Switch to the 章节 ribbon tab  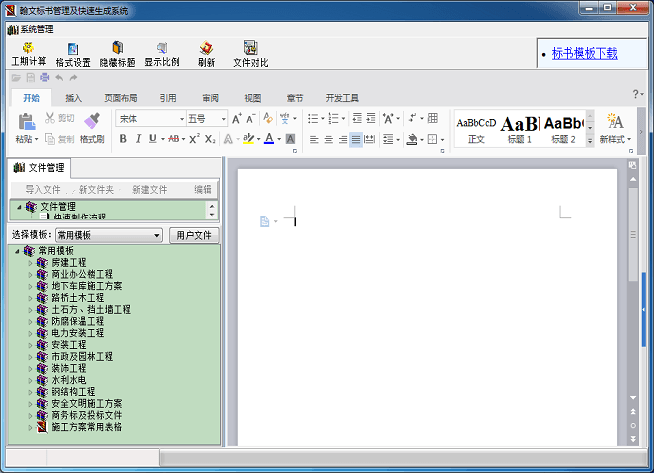tap(295, 98)
